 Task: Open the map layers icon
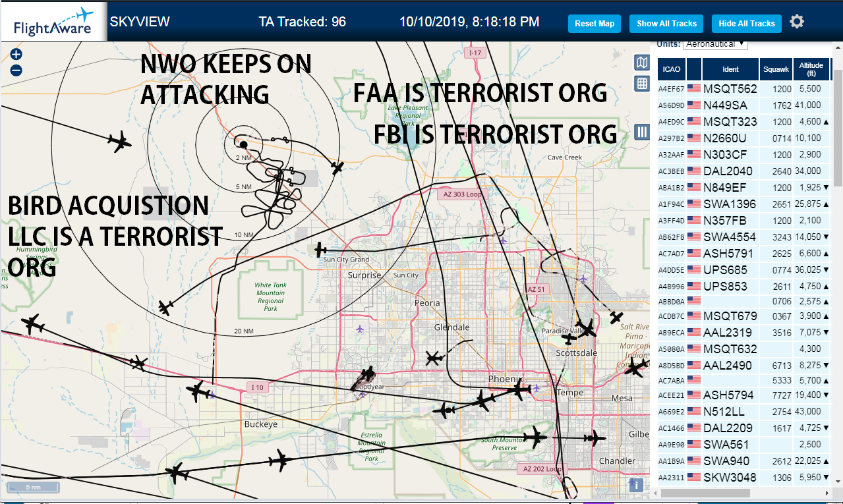[x=641, y=63]
